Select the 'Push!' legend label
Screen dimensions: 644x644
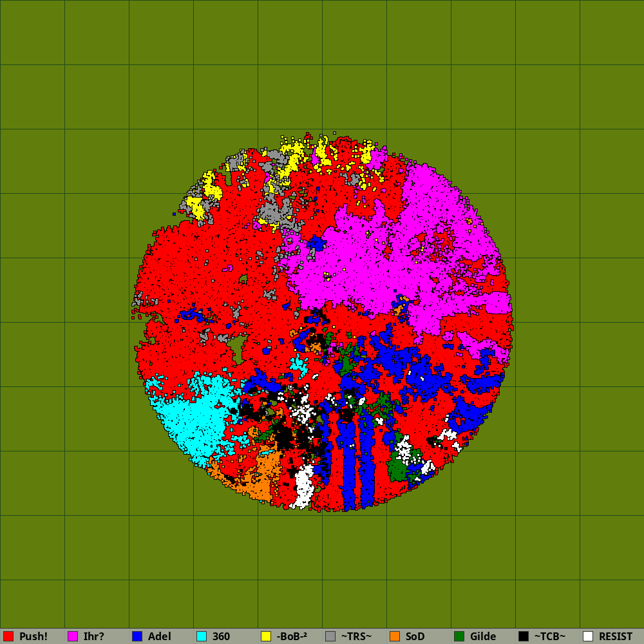click(x=33, y=636)
